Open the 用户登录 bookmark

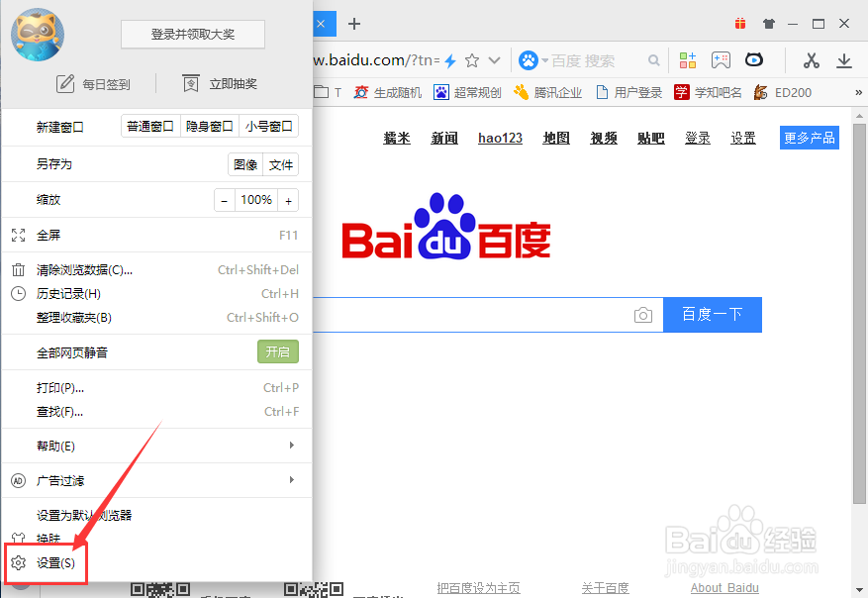pos(629,92)
